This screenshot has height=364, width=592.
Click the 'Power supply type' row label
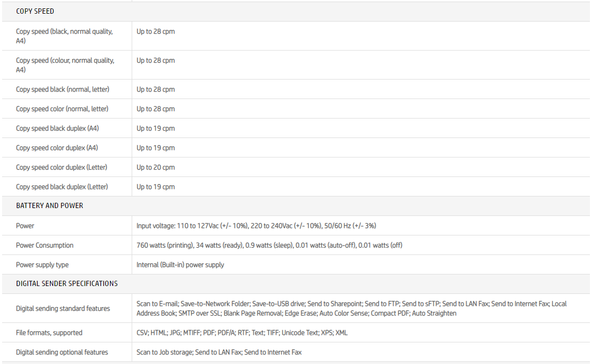42,264
